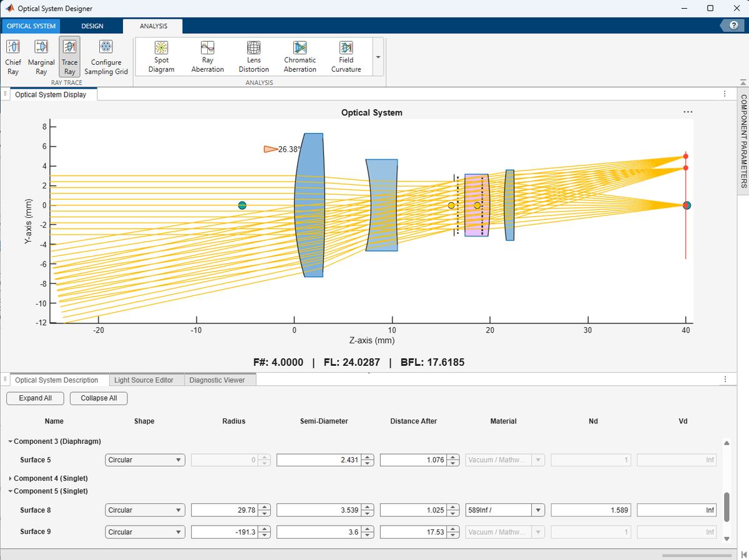Click the Marginal Ray tool
This screenshot has width=749, height=560.
(x=41, y=57)
